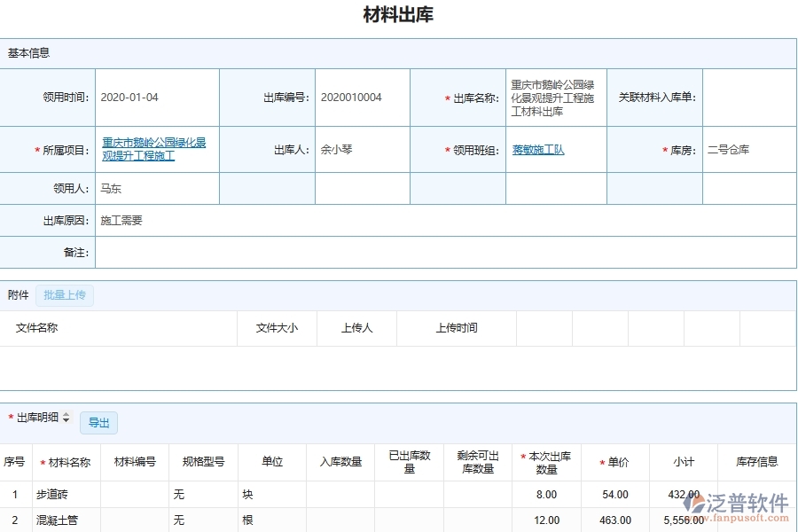Click the 出库编号 2020010004 cell
The height and width of the screenshot is (532, 798).
pos(351,98)
